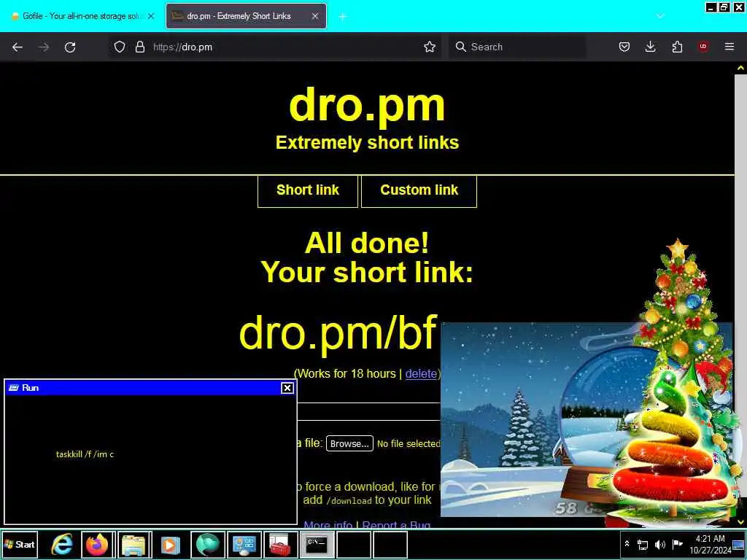Image resolution: width=747 pixels, height=560 pixels.
Task: Minimize the Firefox window
Action: click(711, 7)
